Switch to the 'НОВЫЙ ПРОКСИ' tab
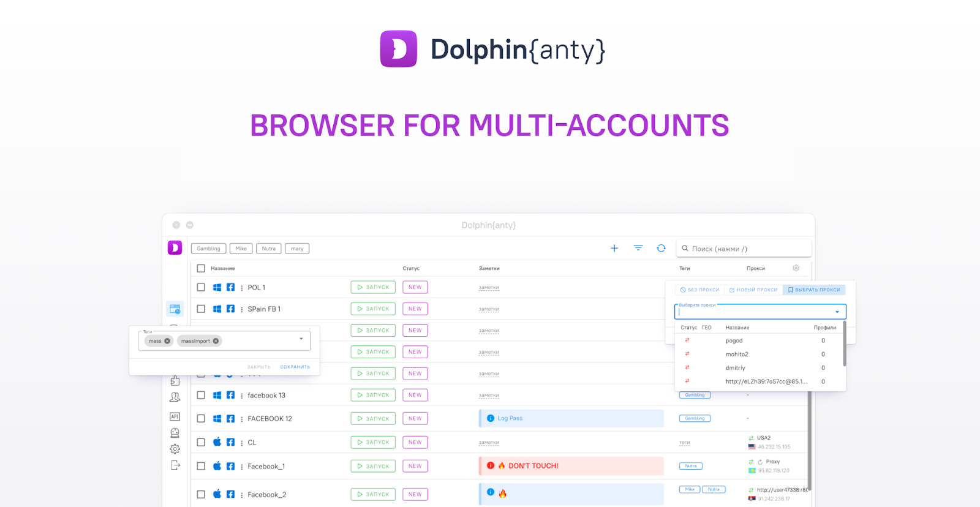The image size is (980, 507). (x=753, y=290)
